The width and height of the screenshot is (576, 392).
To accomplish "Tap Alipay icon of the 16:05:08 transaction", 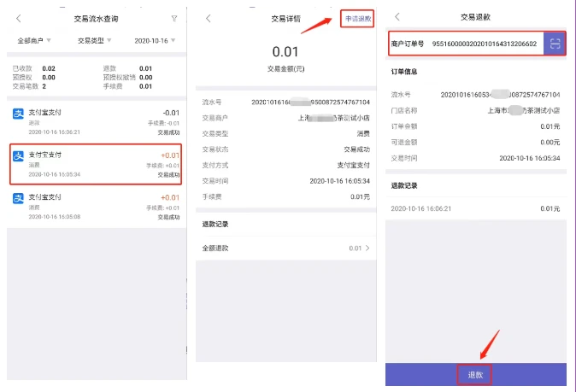I will point(18,198).
